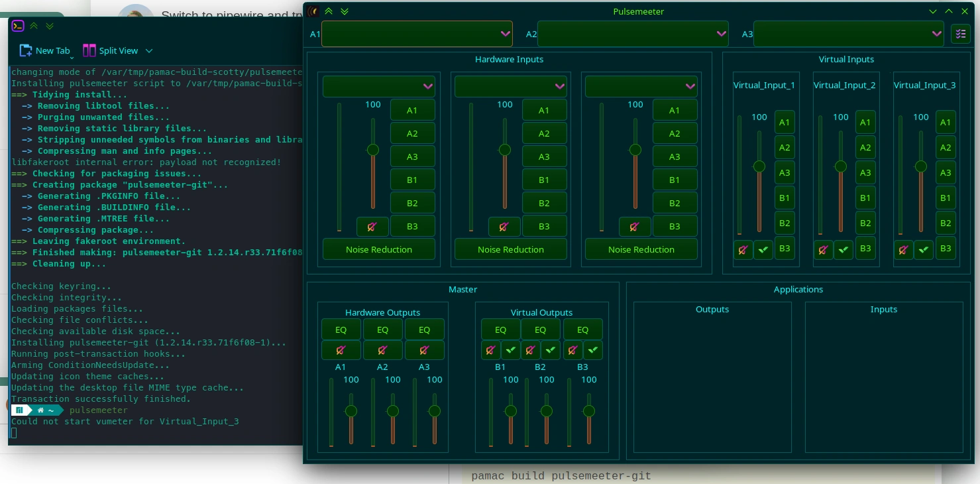Open third hardware input device dropdown

641,86
